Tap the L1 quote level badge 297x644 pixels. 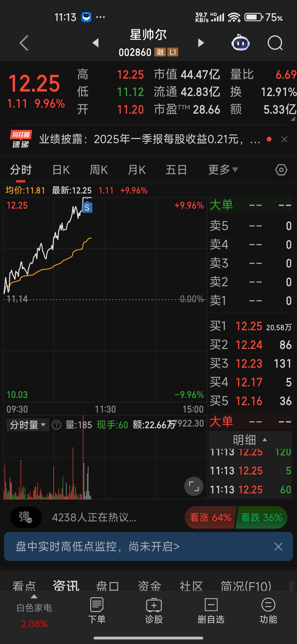point(173,52)
